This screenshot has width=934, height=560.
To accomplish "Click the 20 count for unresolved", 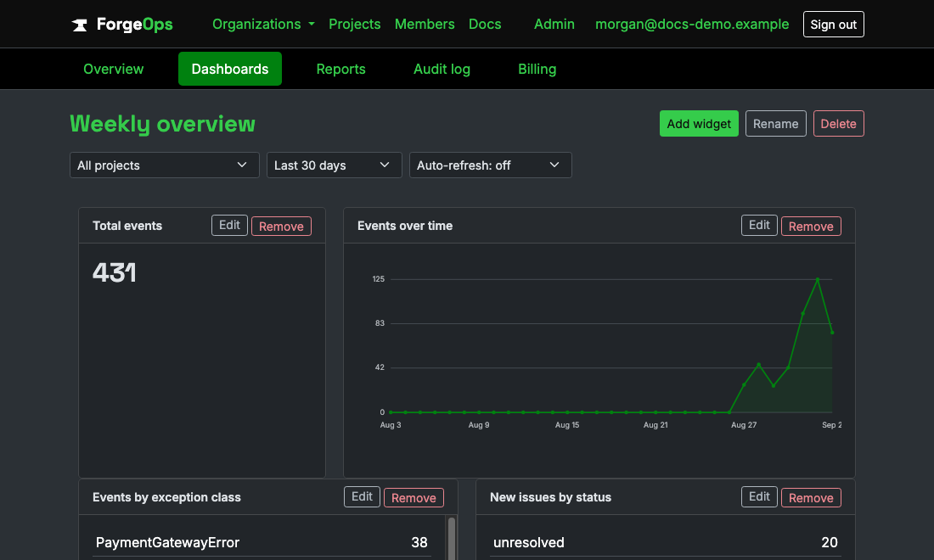I will coord(830,542).
